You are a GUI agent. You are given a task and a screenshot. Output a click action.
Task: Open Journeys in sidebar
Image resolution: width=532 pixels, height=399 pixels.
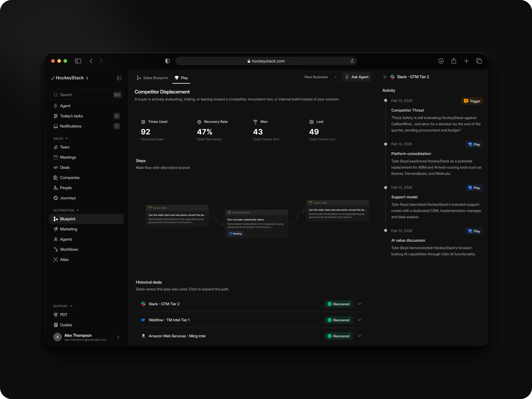pos(86,198)
